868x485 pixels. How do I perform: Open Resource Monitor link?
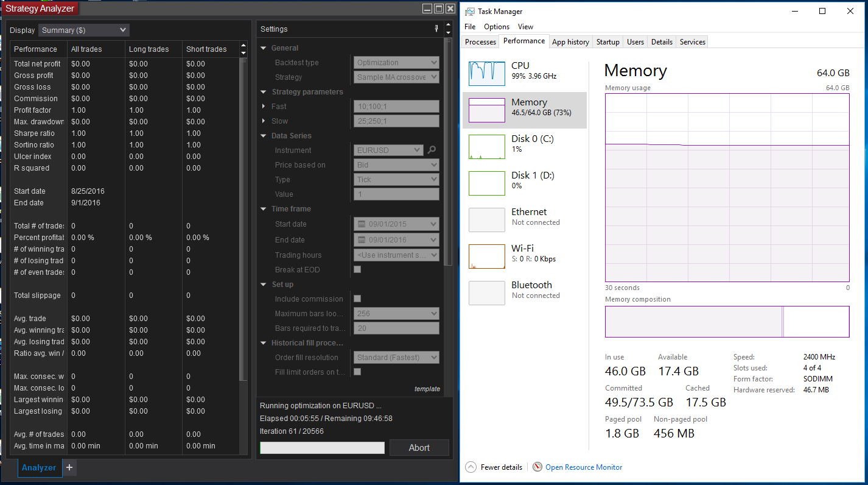(583, 467)
